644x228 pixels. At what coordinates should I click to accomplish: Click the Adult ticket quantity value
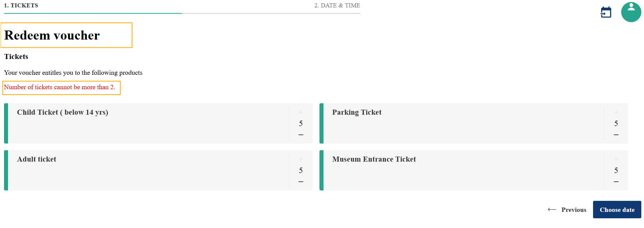point(301,170)
